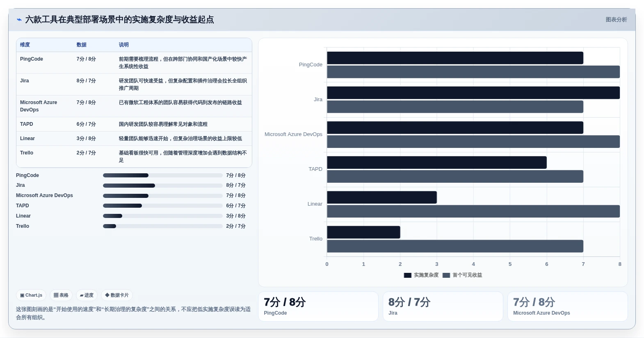Click the Microsoft Azure DevOps progress bar
The height and width of the screenshot is (338, 644).
pos(162,196)
